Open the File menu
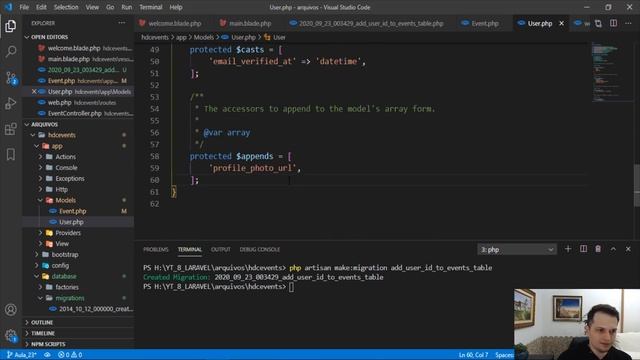The height and width of the screenshot is (360, 640). click(24, 7)
